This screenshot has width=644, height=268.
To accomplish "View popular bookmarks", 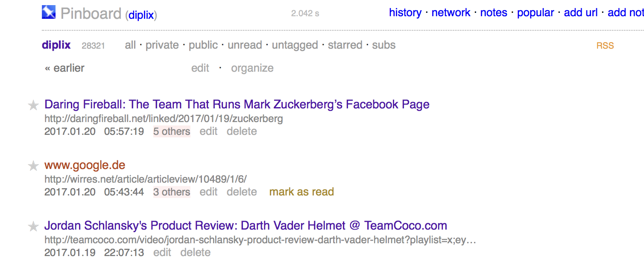I will tap(536, 13).
